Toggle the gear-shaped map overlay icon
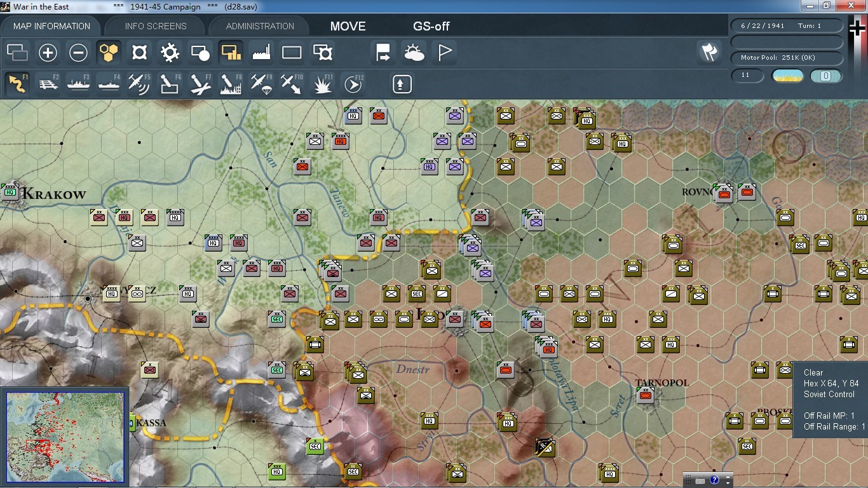 point(170,53)
